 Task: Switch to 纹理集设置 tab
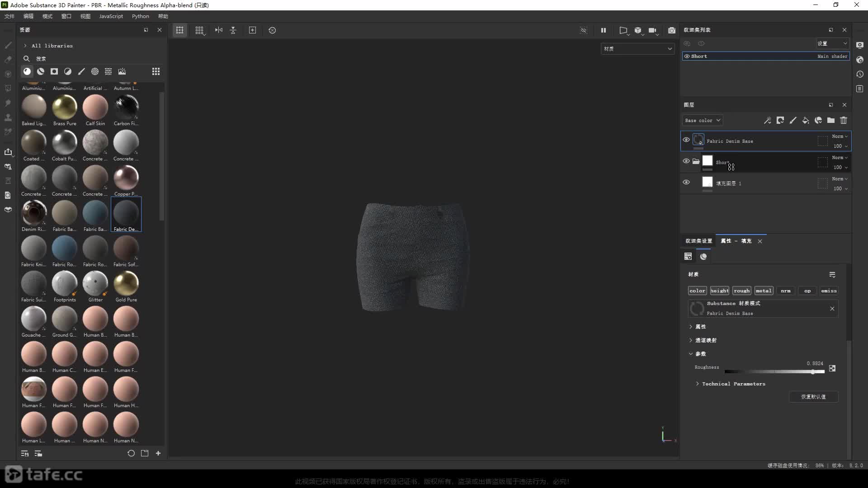pos(698,241)
